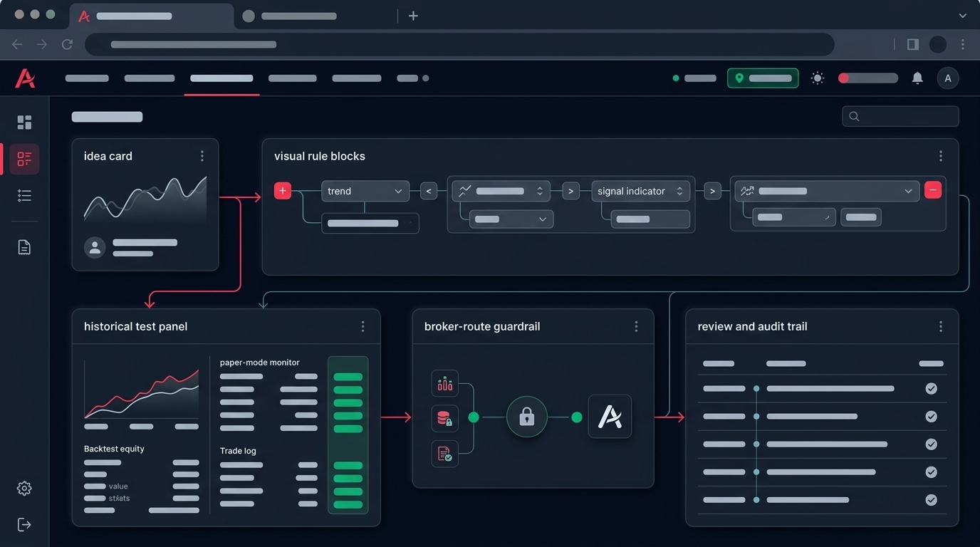Toggle browser side panel icon

coord(913,44)
